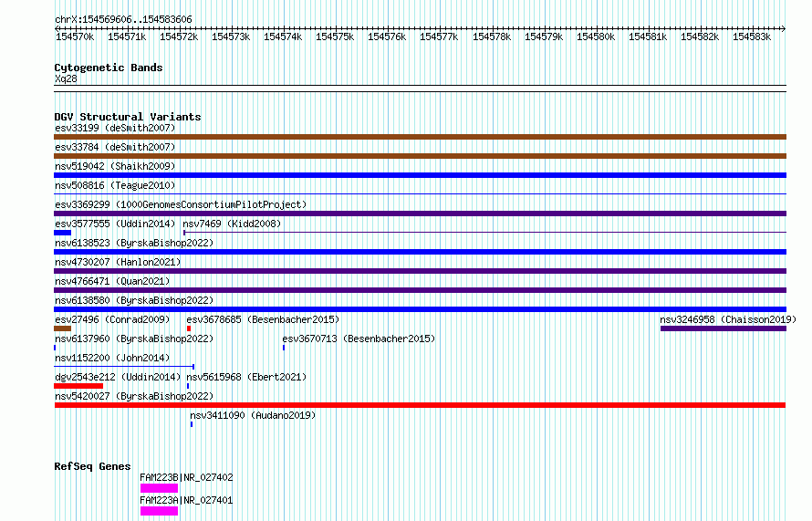
Task: Click the RefSeq Genes track title
Action: pos(92,466)
